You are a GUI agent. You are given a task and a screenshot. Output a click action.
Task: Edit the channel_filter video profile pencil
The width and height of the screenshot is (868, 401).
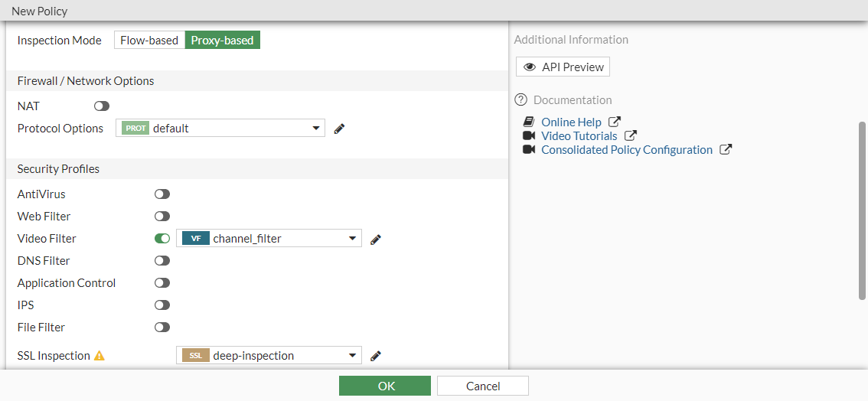tap(376, 239)
